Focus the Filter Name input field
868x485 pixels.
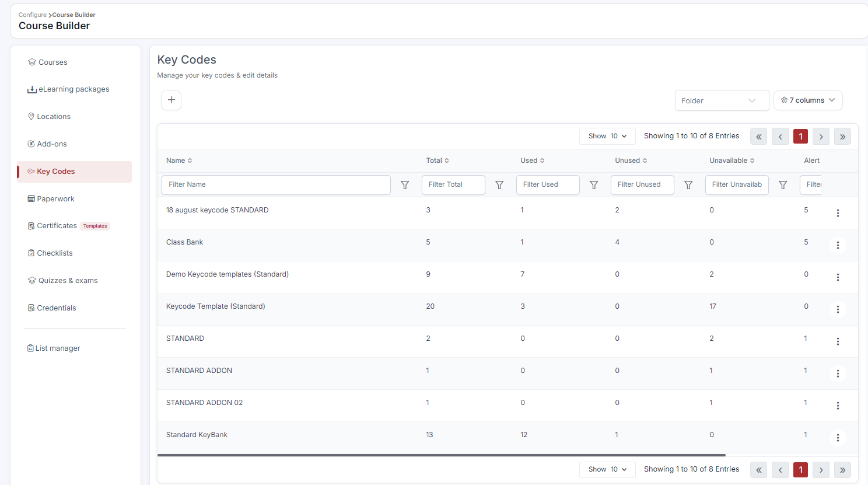coord(276,185)
